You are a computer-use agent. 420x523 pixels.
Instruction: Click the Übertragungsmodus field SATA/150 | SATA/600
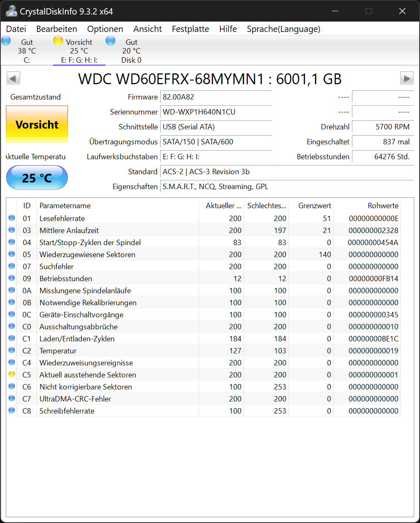coord(216,142)
